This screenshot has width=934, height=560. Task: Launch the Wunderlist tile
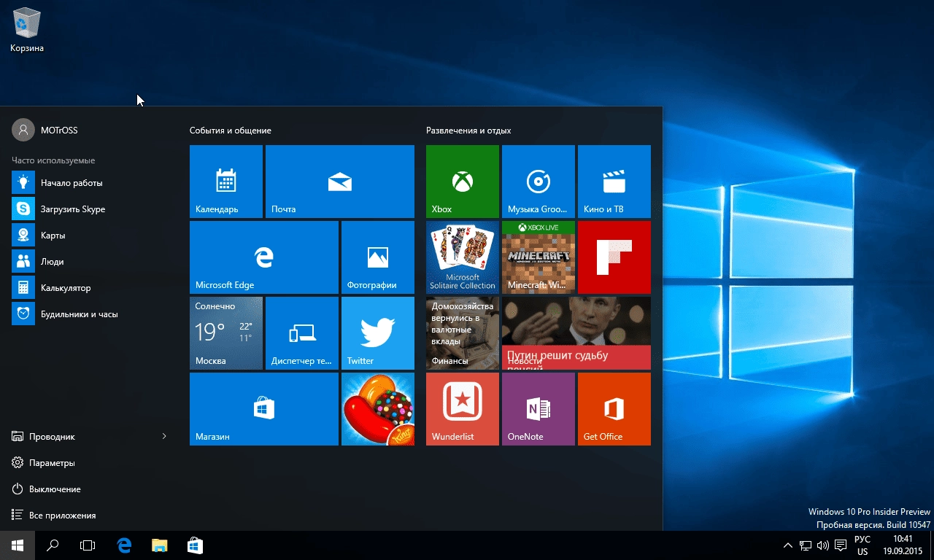tap(463, 409)
